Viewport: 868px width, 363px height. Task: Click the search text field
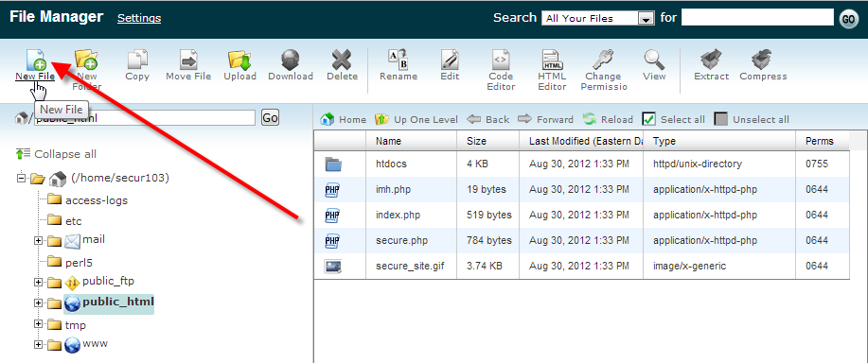click(x=757, y=18)
